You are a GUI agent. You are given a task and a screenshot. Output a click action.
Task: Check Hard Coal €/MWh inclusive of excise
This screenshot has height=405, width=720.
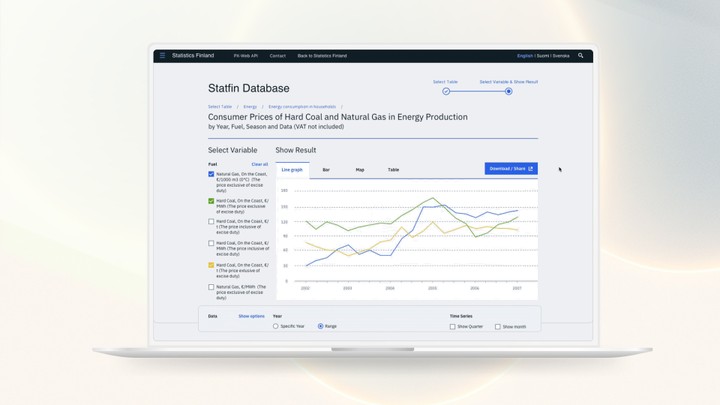(x=211, y=243)
